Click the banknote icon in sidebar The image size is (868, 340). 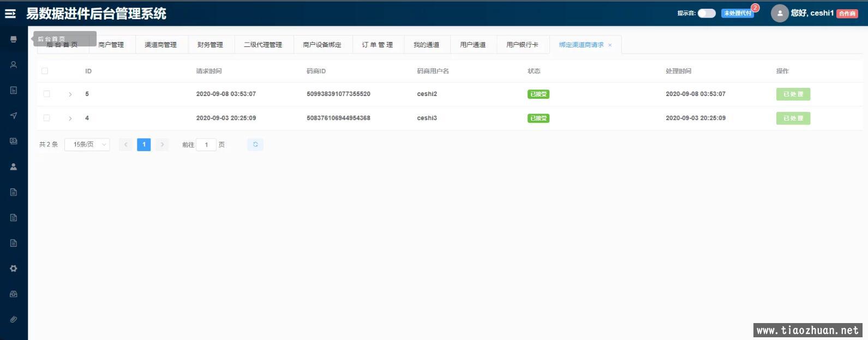tap(14, 141)
